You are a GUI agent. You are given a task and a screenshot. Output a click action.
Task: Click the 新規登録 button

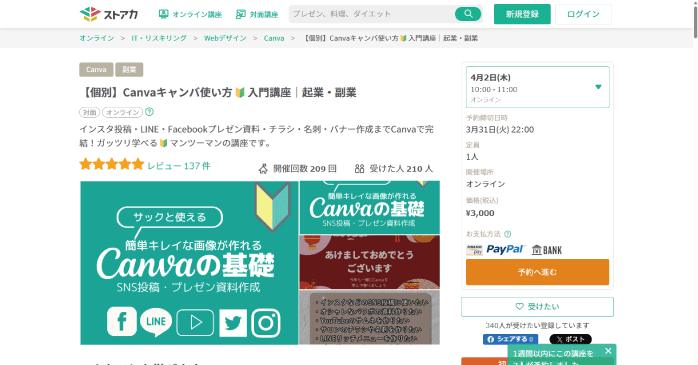pyautogui.click(x=522, y=14)
